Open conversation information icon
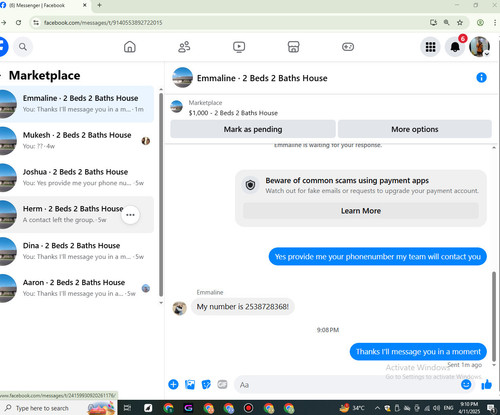The height and width of the screenshot is (415, 500). [481, 78]
